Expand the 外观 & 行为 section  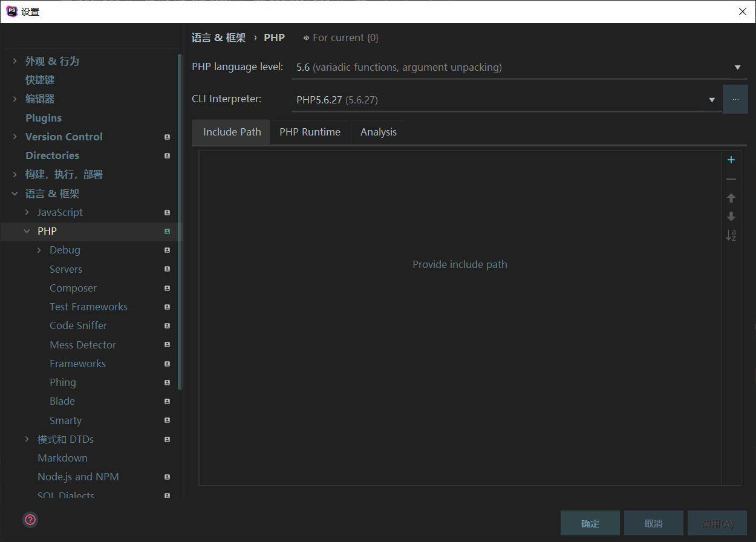15,61
